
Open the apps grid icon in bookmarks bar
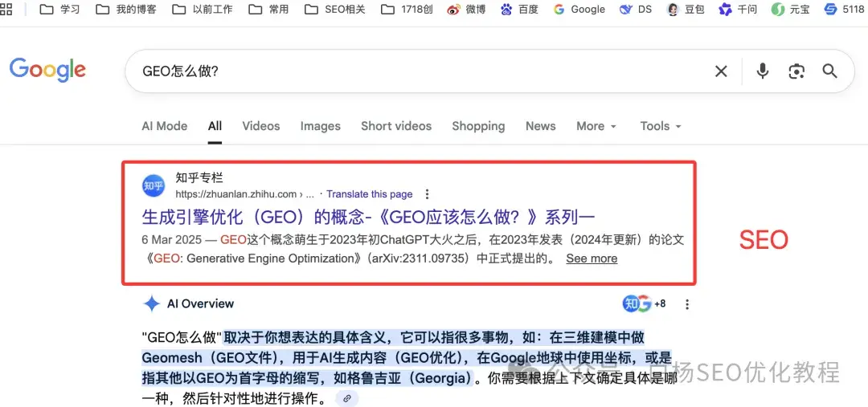point(6,9)
